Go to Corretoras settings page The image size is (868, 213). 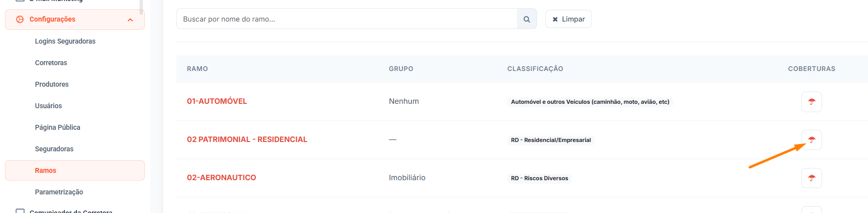point(51,63)
